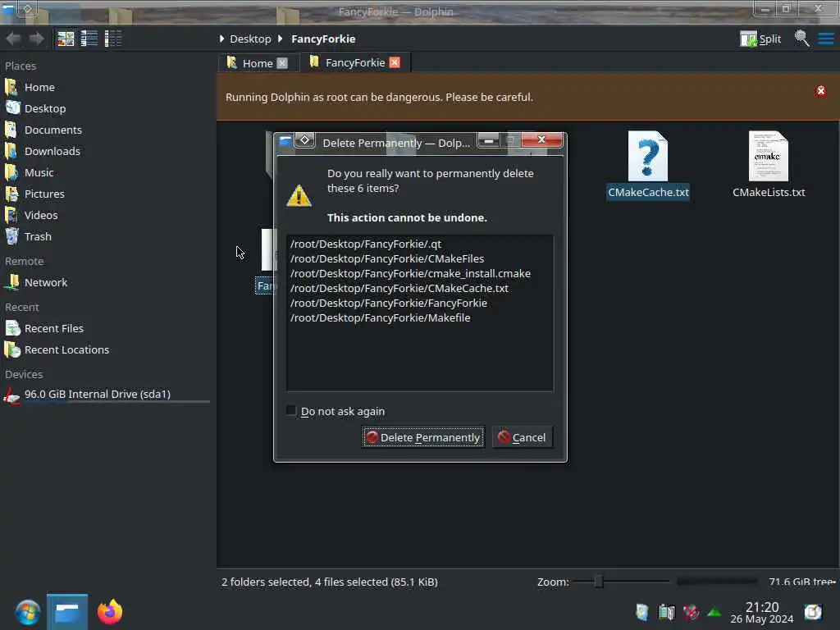The image size is (840, 630).
Task: Click the Makefile path entry
Action: (x=381, y=318)
